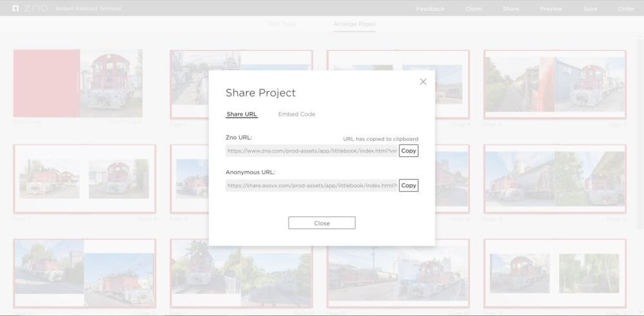Copy the Zno URL

[408, 151]
